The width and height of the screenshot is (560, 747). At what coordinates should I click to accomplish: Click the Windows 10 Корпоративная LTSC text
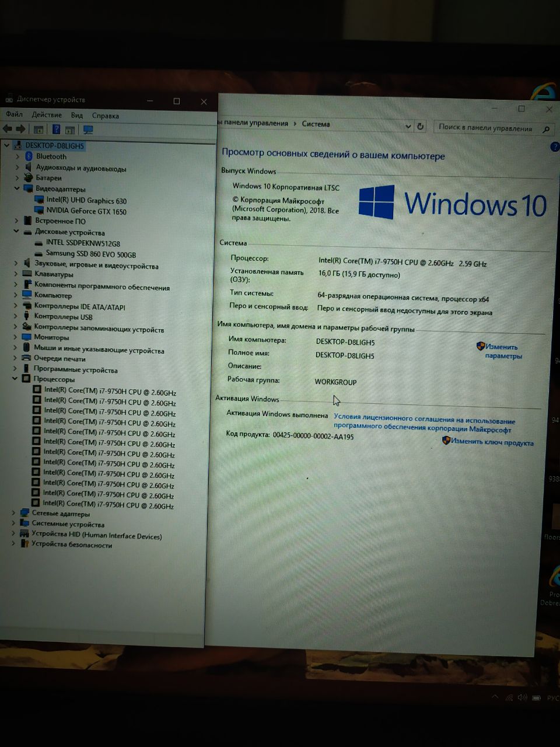pos(286,187)
